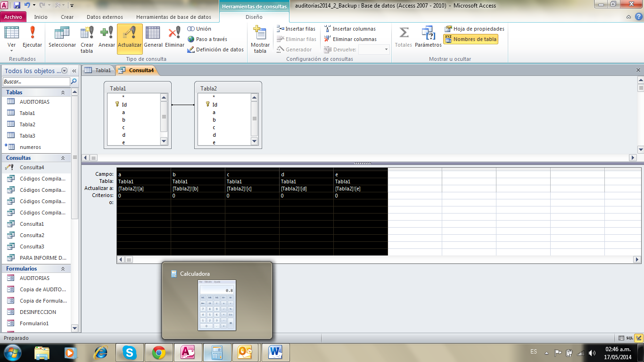Close the Consulta4 document pane
The image size is (644, 362).
(x=638, y=70)
